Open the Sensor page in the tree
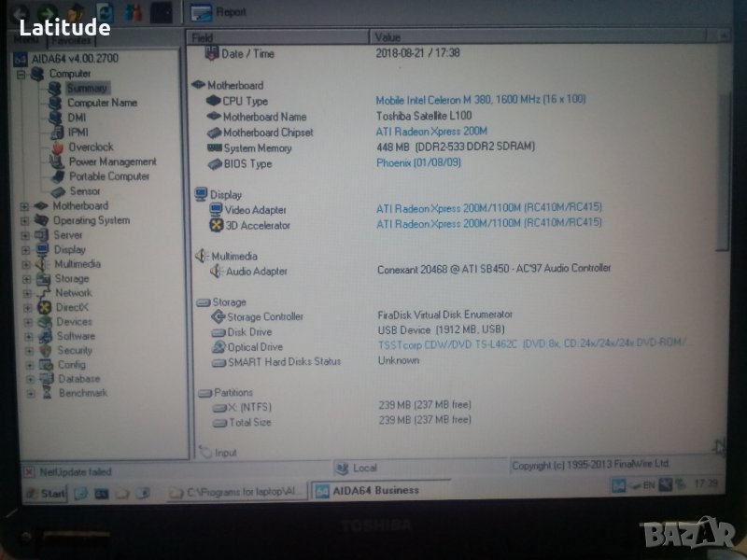This screenshot has height=560, width=747. [84, 190]
